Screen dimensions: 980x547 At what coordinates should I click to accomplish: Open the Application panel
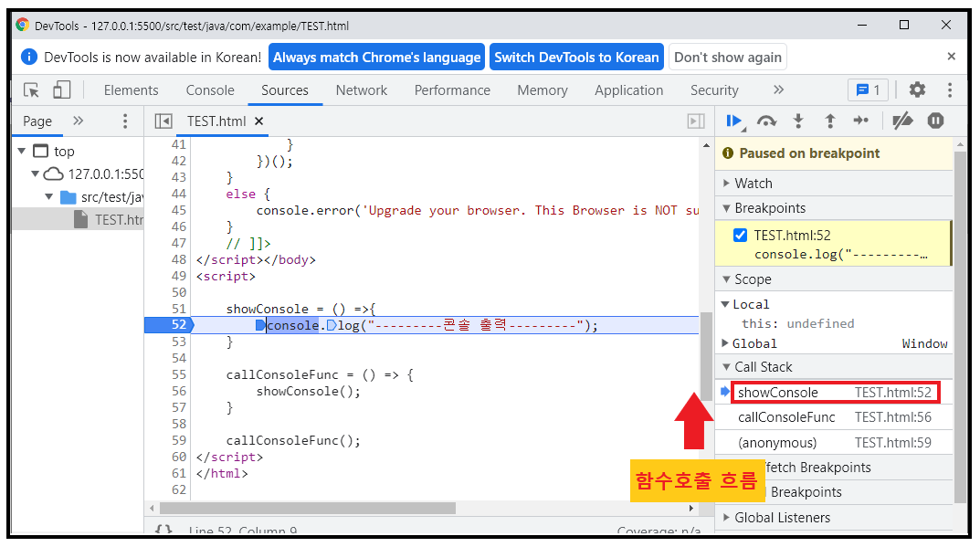point(628,90)
